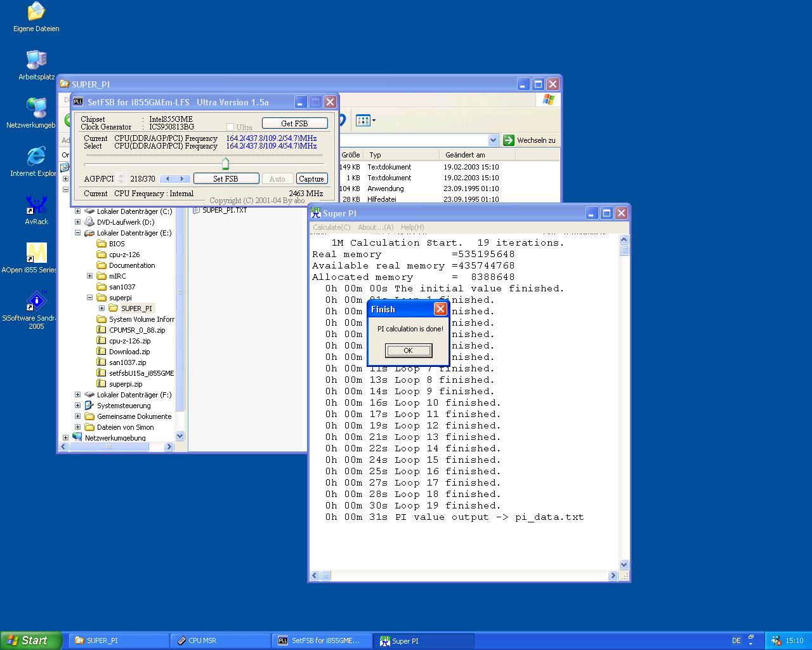Click Set FSB button
This screenshot has height=650, width=812.
(226, 178)
